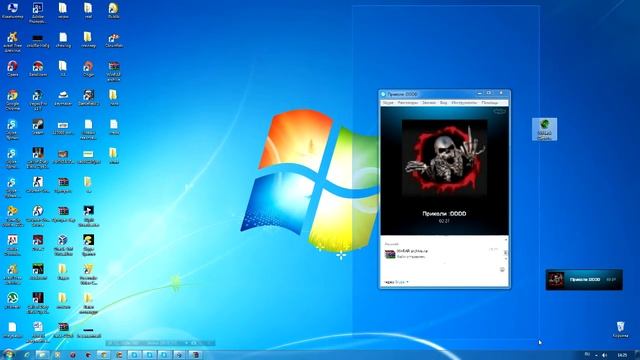
Task: Click the Windows Start button
Action: (x=8, y=354)
